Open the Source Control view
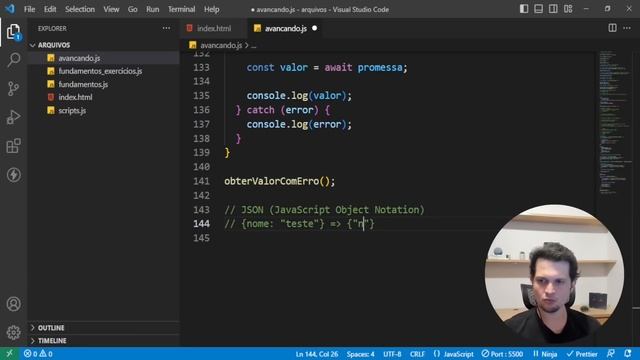This screenshot has width=640, height=360. coord(13,88)
